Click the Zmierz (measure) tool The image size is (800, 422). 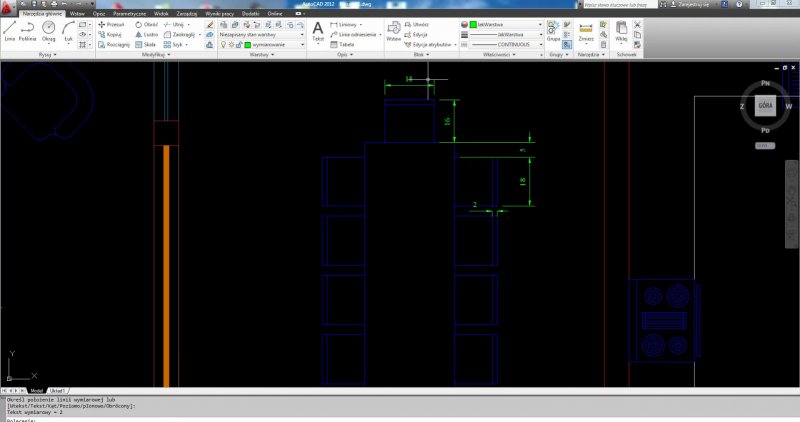[586, 29]
